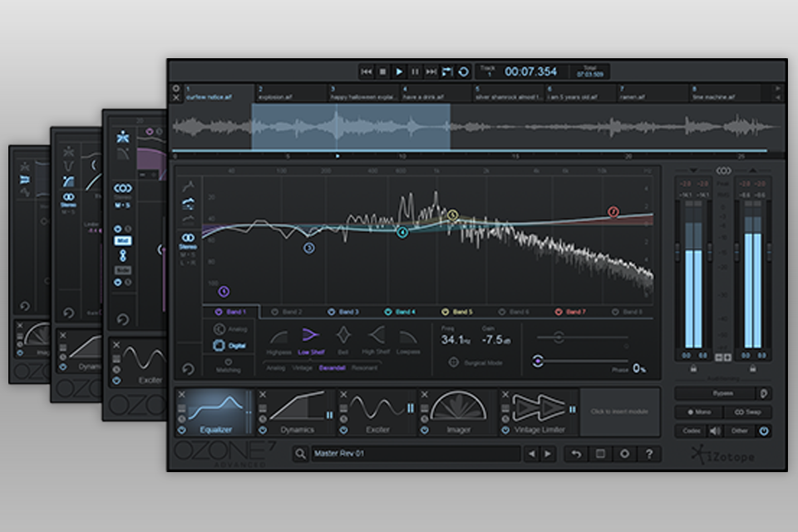798x532 pixels.
Task: Choose the High Shelf filter shape
Action: coord(376,341)
